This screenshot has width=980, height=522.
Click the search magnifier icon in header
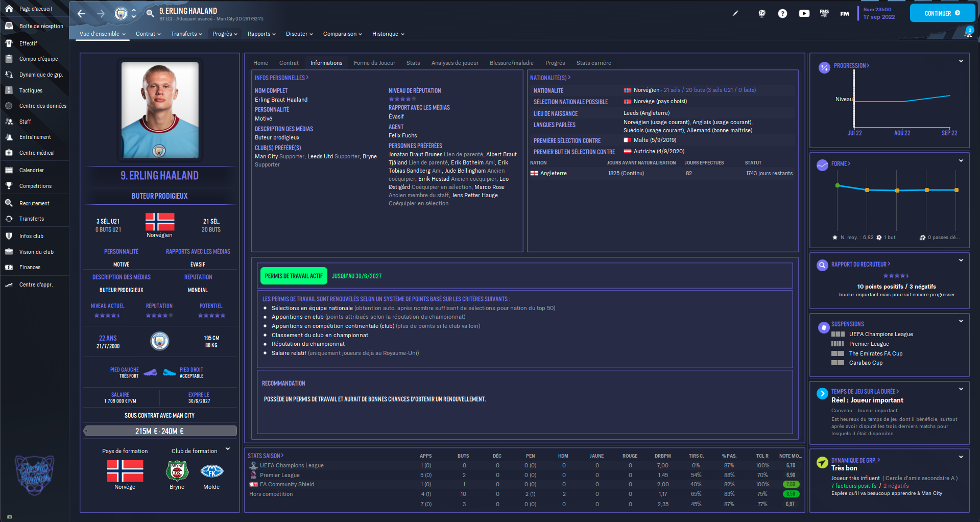click(150, 13)
